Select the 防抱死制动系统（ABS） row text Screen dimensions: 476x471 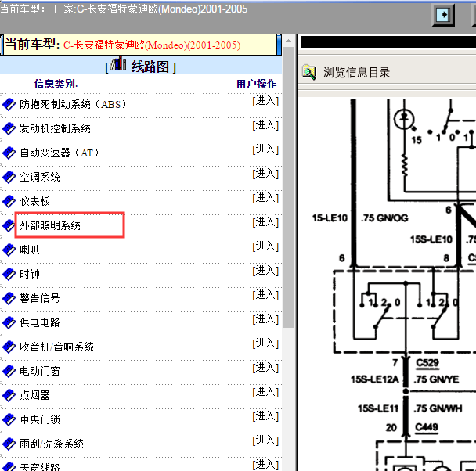pos(73,105)
